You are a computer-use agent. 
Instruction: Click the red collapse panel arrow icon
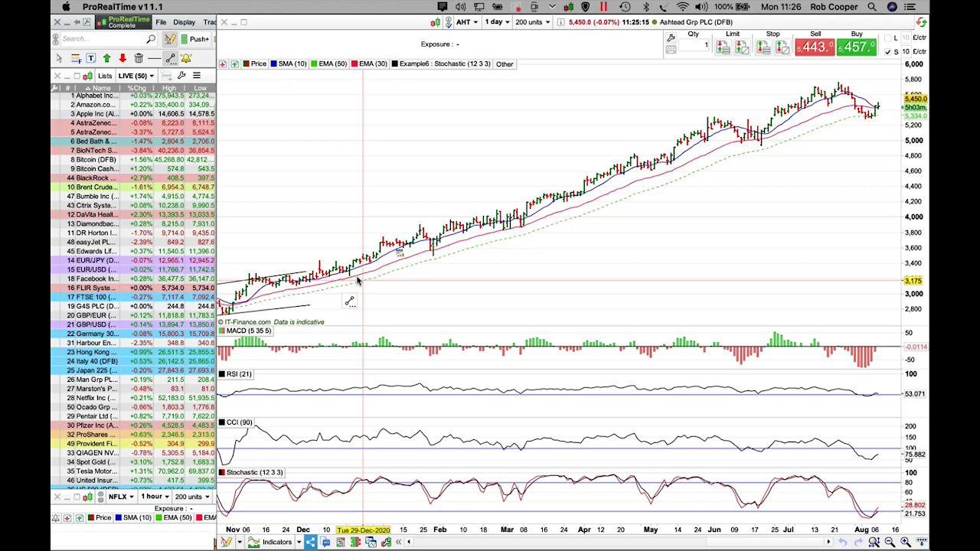coord(222,64)
